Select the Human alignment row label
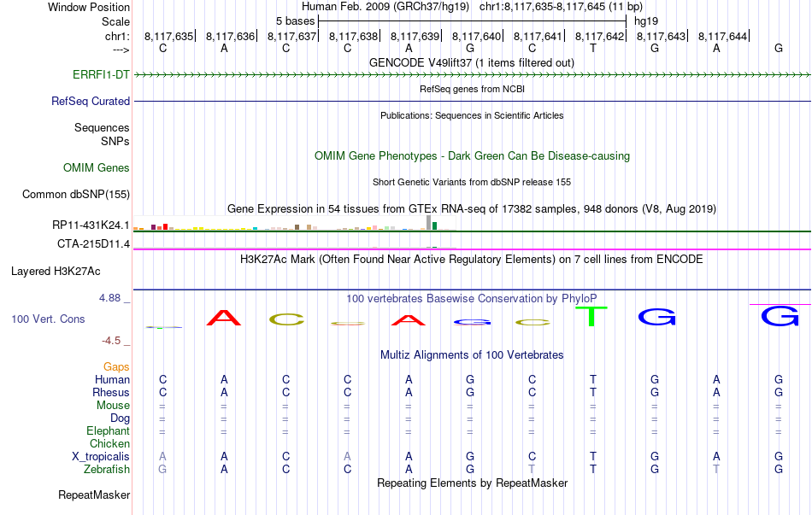Image resolution: width=812 pixels, height=515 pixels. [112, 379]
